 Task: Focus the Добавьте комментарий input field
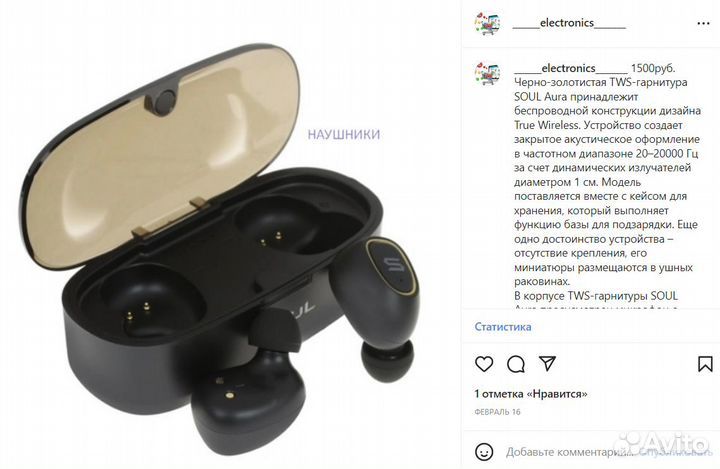click(x=568, y=452)
